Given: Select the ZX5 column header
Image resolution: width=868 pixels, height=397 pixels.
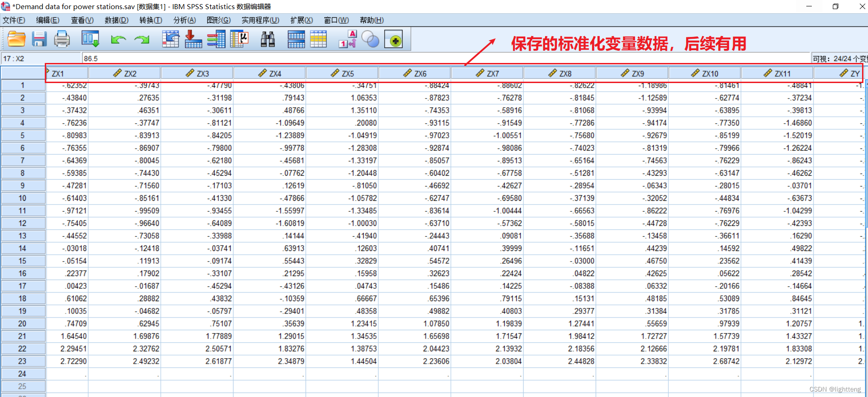Looking at the screenshot, I should pos(342,73).
